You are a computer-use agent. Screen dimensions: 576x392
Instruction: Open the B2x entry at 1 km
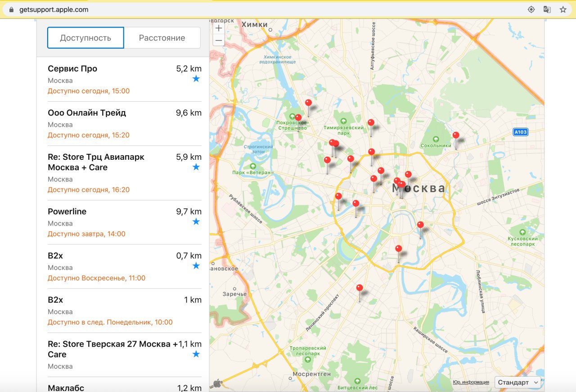125,311
